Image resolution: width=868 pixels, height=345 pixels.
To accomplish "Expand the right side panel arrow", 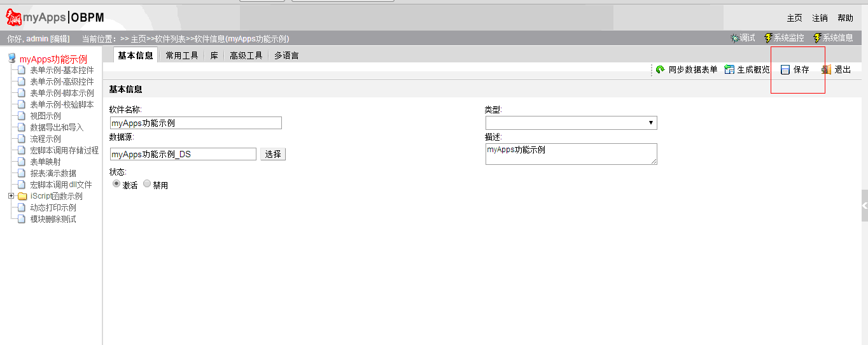I will pyautogui.click(x=864, y=206).
